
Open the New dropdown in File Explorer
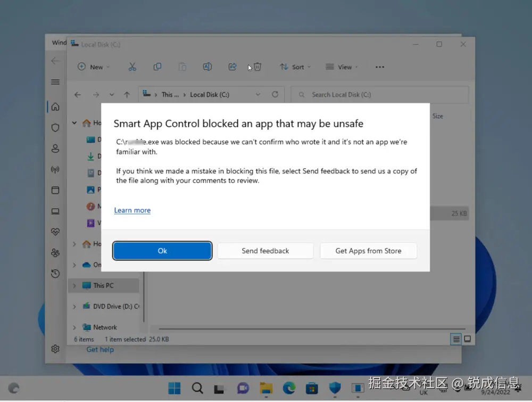pyautogui.click(x=93, y=67)
